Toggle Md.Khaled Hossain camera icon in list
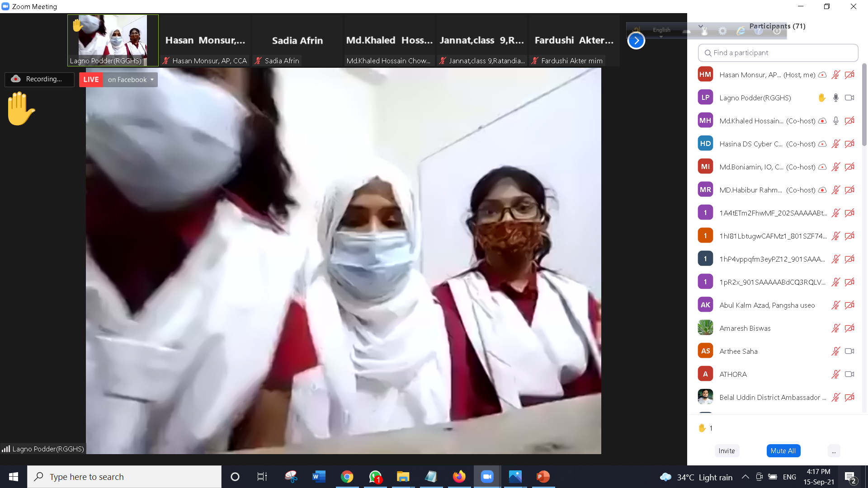Image resolution: width=868 pixels, height=488 pixels. click(x=849, y=121)
